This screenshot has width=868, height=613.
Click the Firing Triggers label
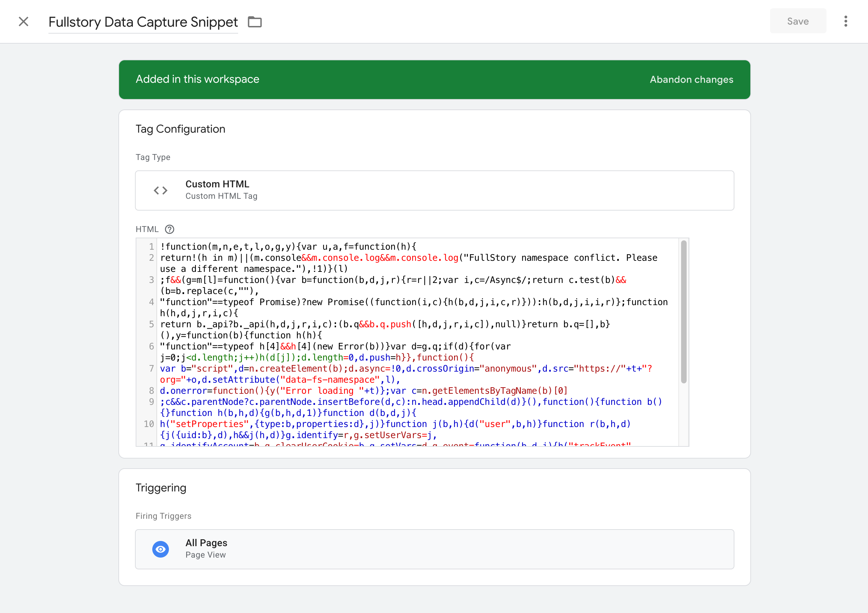[163, 516]
